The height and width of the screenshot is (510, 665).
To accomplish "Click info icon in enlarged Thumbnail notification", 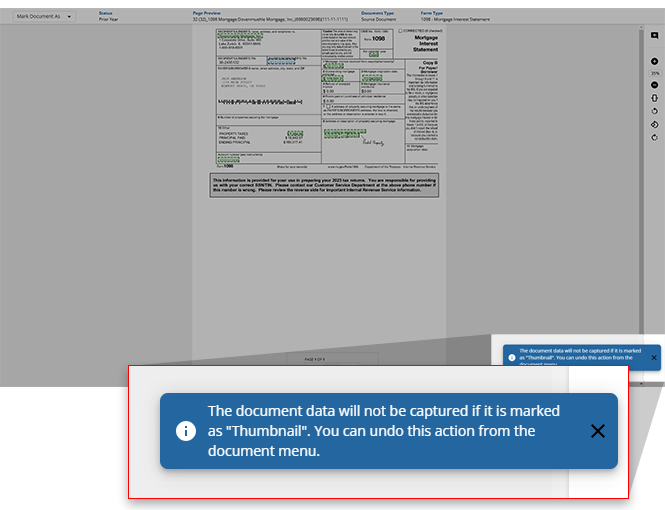I will [186, 431].
